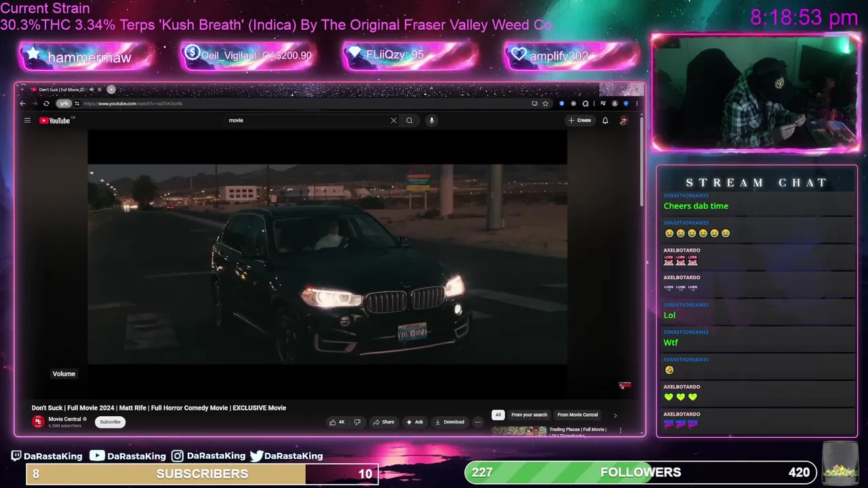The width and height of the screenshot is (868, 488).
Task: Click the Share button
Action: [383, 422]
